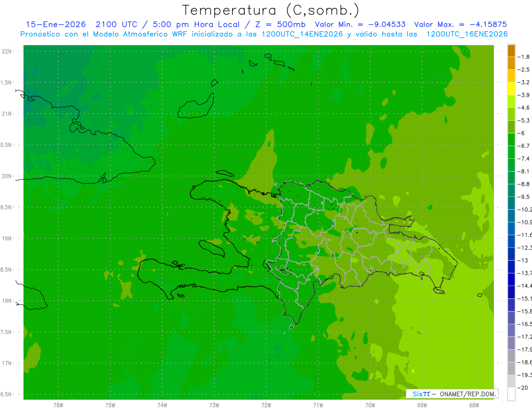Pick the teal swatch between -9.5 and -10.2
The height and width of the screenshot is (411, 532).
pyautogui.click(x=511, y=203)
